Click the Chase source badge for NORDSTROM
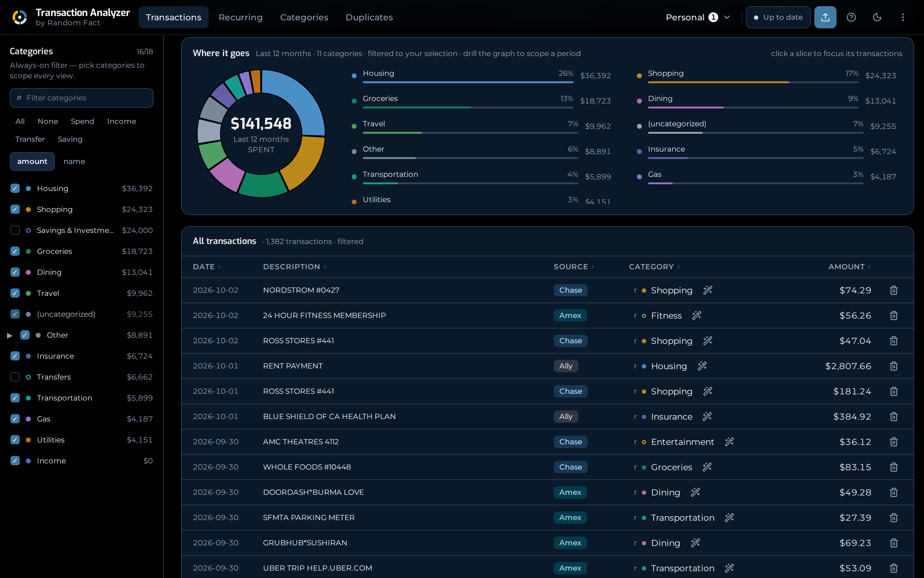924x578 pixels. click(x=570, y=290)
